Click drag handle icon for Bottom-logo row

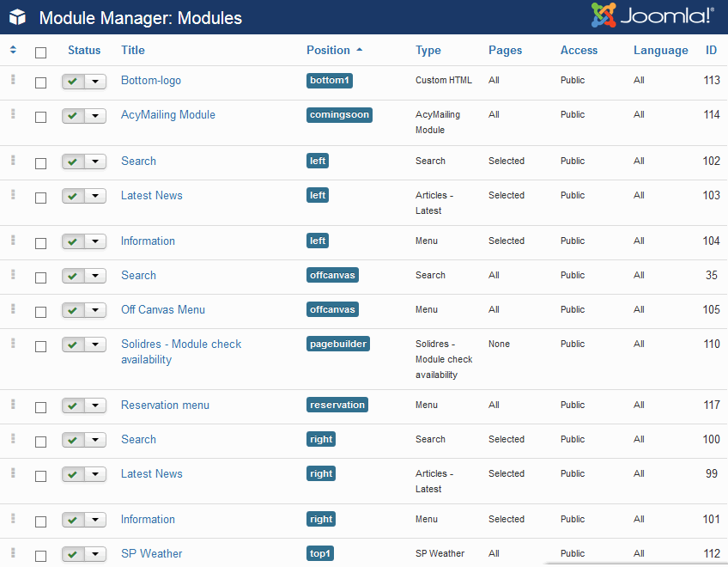click(13, 80)
